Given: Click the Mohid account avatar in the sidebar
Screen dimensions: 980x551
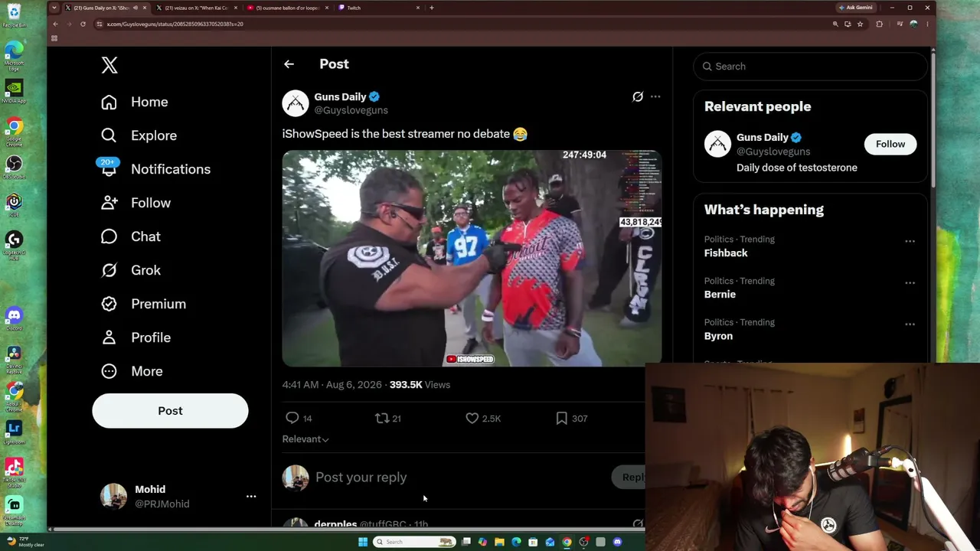Looking at the screenshot, I should (114, 497).
